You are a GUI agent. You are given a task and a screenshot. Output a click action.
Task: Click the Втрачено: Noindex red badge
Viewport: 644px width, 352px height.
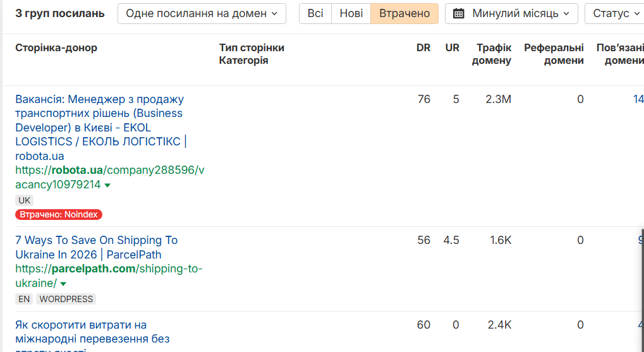click(x=59, y=215)
